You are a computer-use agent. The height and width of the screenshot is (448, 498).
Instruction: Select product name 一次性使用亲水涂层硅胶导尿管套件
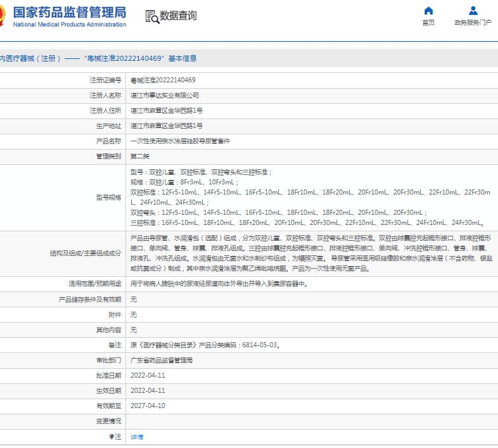(x=181, y=141)
